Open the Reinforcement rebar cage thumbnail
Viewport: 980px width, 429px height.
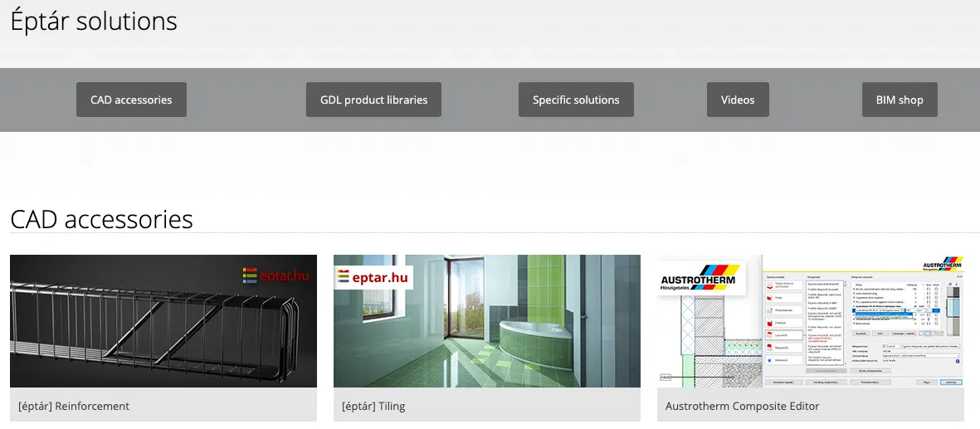pos(163,321)
